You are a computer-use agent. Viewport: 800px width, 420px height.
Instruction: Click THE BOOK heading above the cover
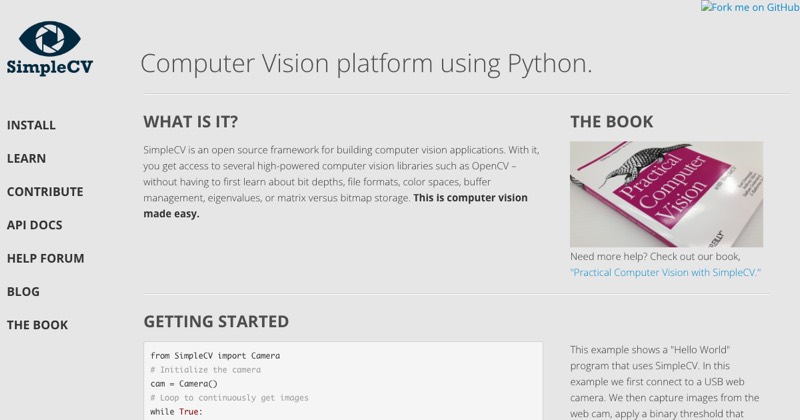(611, 122)
